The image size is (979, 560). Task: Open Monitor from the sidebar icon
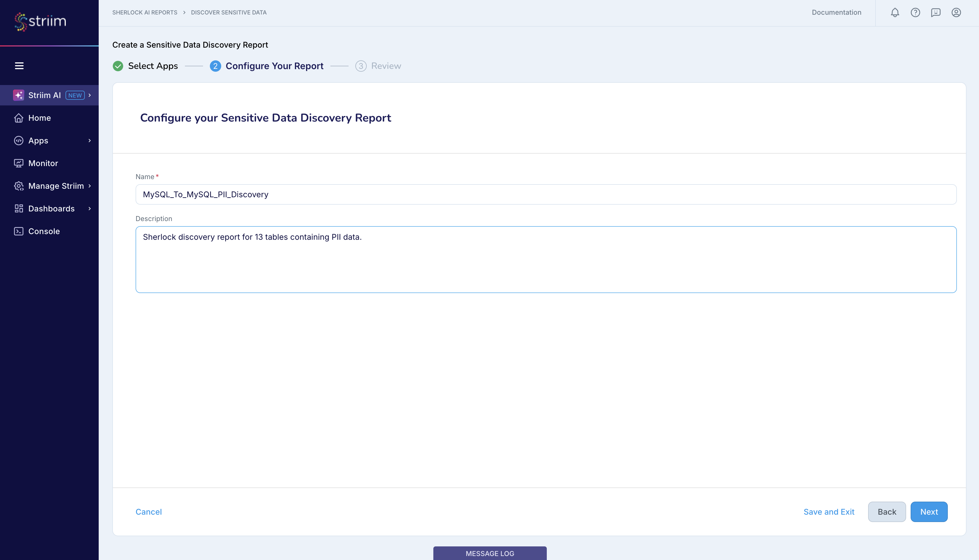(x=19, y=163)
